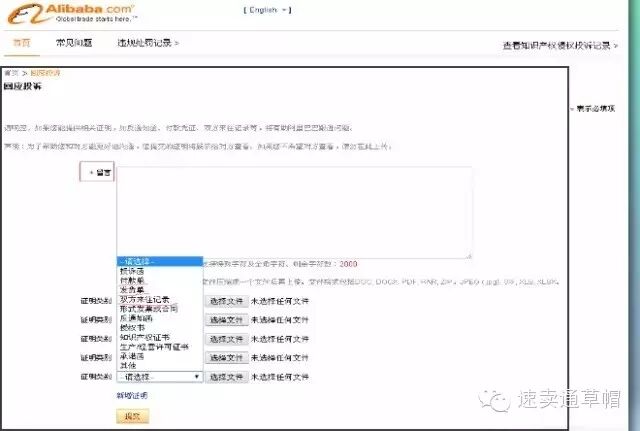Open the 常见问题 tab

[74, 43]
